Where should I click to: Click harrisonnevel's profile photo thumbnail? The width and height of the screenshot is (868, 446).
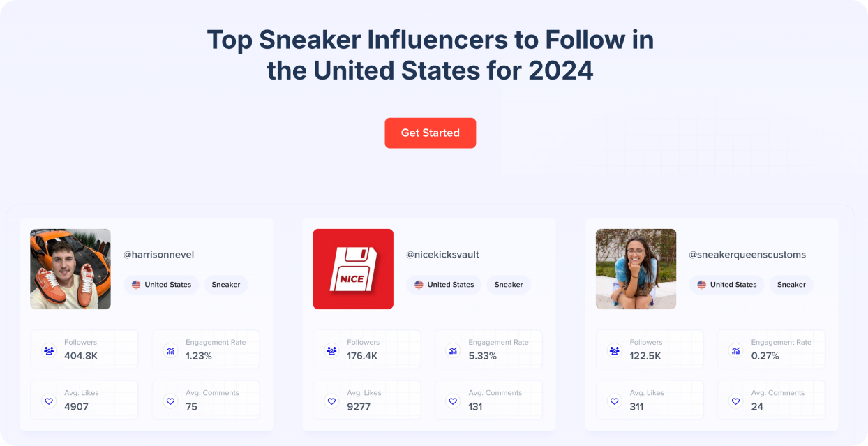(x=70, y=269)
